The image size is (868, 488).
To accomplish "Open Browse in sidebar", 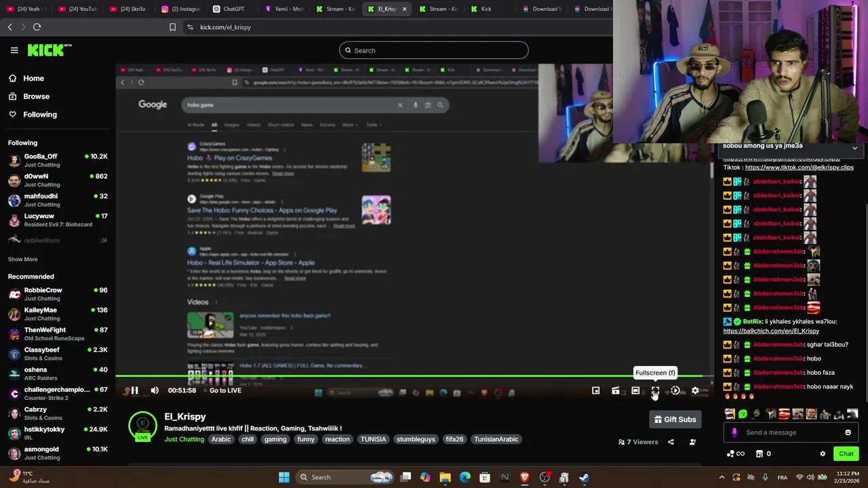I will tap(29, 96).
